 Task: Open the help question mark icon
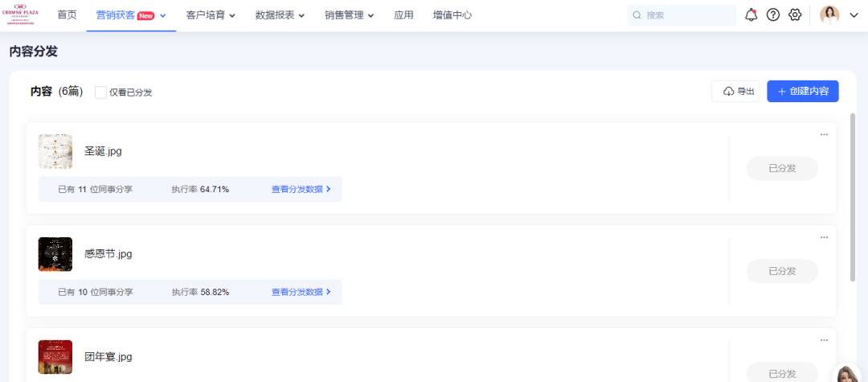click(773, 14)
